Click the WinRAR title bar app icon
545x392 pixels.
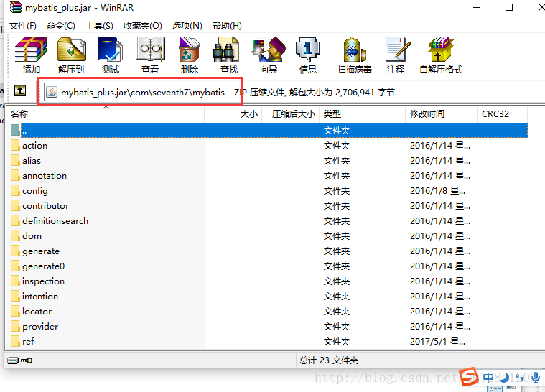pos(15,7)
